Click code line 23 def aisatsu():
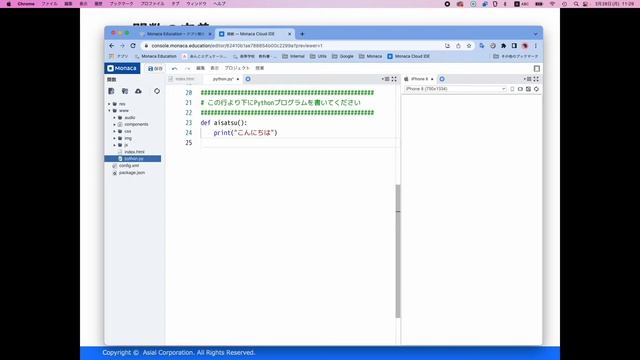The height and width of the screenshot is (360, 640). click(224, 123)
